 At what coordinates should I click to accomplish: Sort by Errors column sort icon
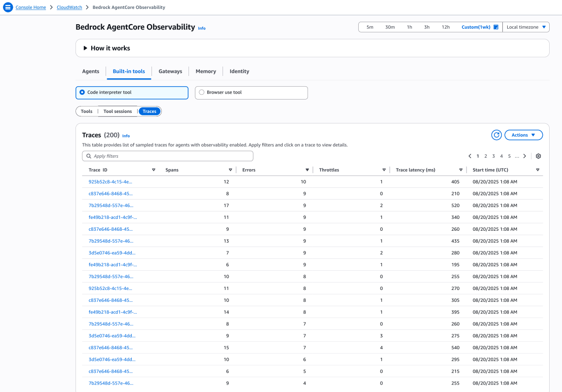coord(307,170)
